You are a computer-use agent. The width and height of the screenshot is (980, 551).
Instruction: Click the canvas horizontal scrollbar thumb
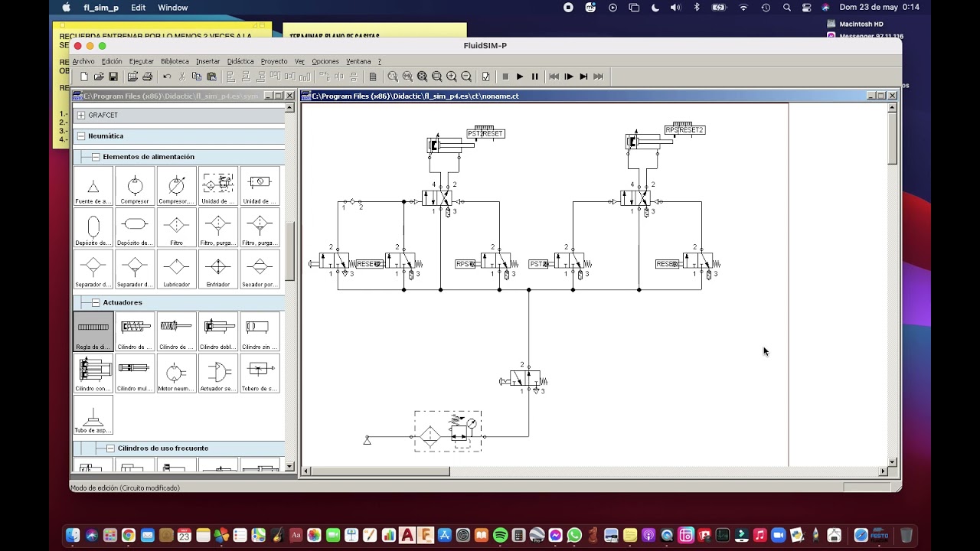[380, 471]
